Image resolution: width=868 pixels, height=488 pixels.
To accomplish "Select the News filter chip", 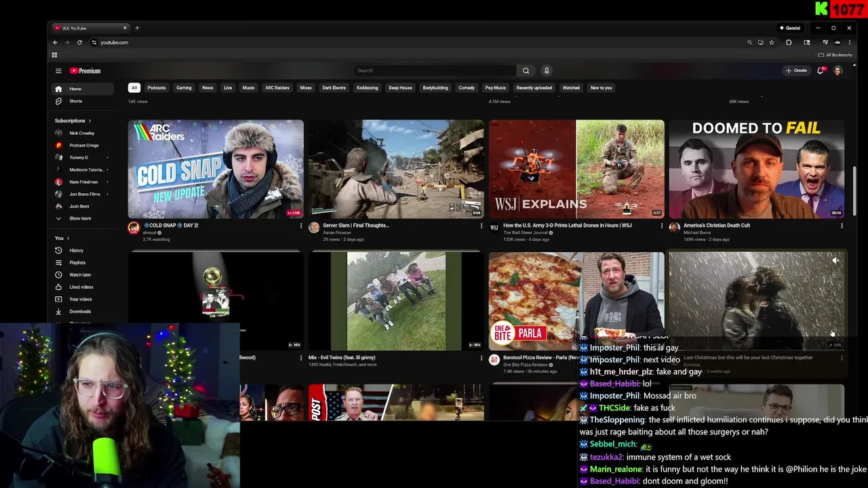I will (x=208, y=87).
